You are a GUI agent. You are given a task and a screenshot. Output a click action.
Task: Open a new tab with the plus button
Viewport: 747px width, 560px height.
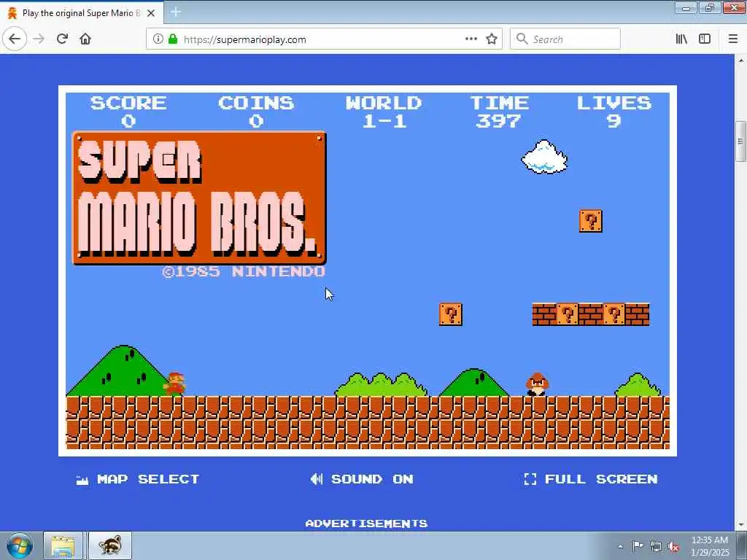pos(176,12)
